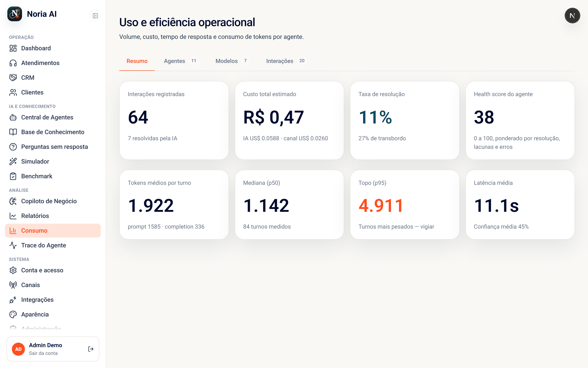This screenshot has width=588, height=368.
Task: Open the CRM sidebar link
Action: click(53, 78)
